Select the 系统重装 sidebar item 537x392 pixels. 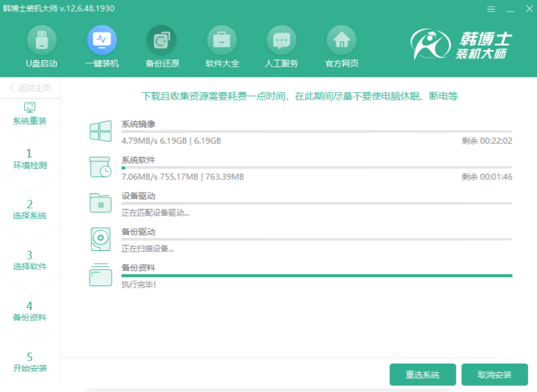coord(30,113)
